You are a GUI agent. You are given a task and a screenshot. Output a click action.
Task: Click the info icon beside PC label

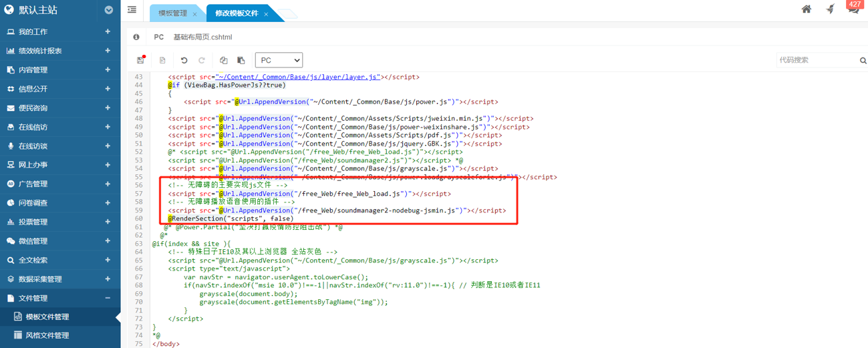136,37
